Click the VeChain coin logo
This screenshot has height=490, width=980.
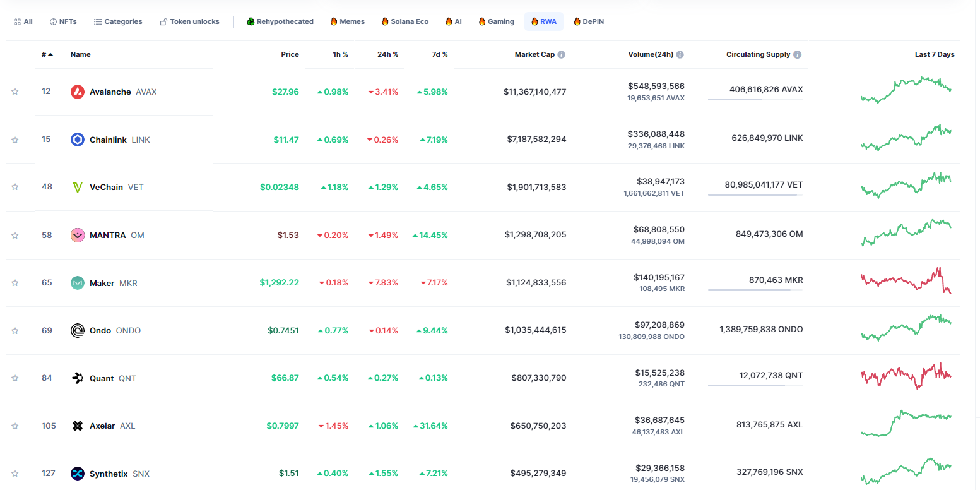(78, 187)
